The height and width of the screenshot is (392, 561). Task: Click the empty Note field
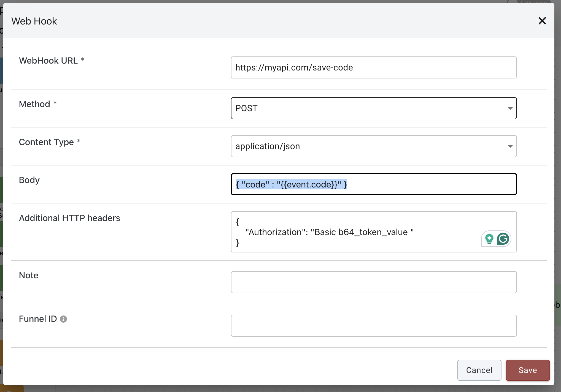pos(373,282)
